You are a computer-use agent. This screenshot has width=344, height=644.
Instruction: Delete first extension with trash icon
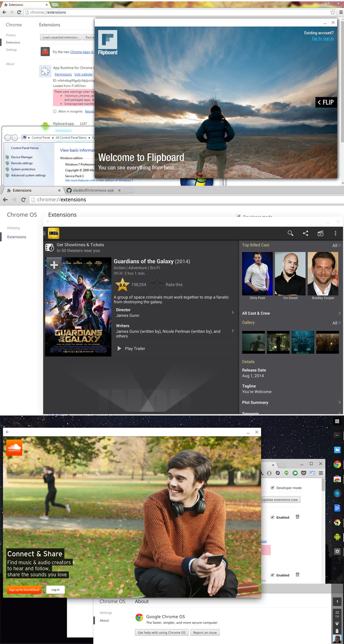(297, 517)
